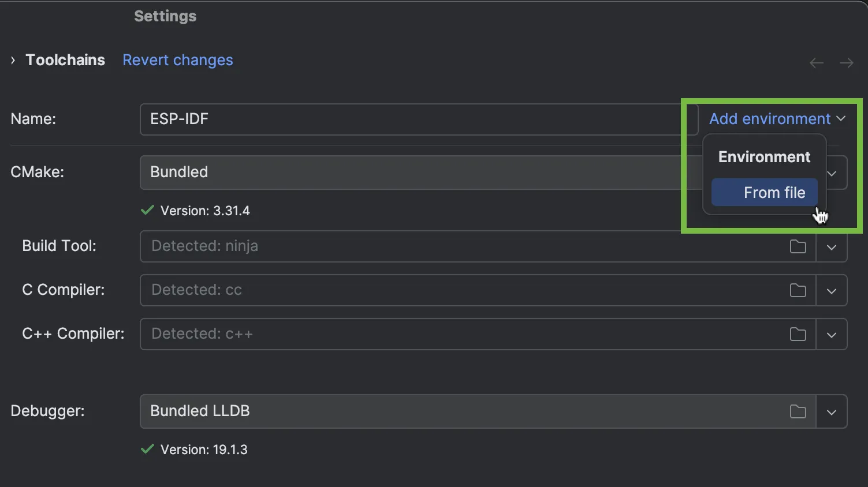Image resolution: width=868 pixels, height=487 pixels.
Task: Browse folder for C++ Compiler
Action: [798, 334]
